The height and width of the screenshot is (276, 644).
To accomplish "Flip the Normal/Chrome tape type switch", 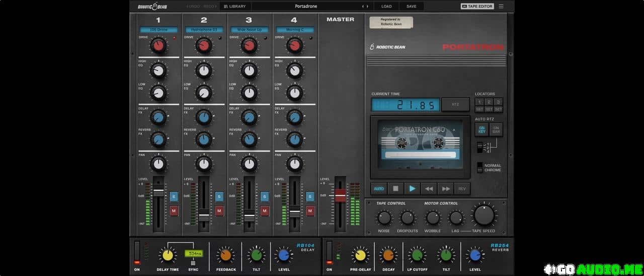I will point(480,168).
